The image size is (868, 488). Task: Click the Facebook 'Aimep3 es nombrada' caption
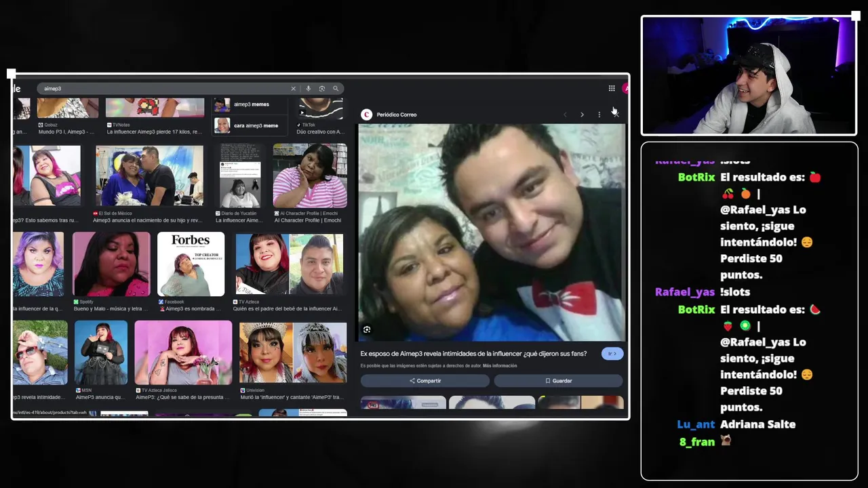coord(189,308)
